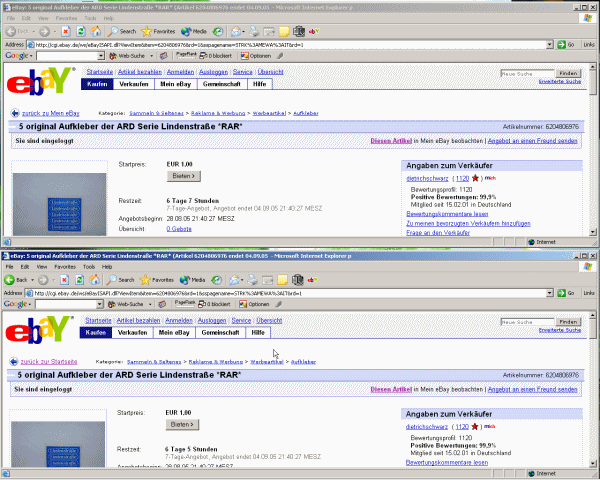The width and height of the screenshot is (600, 480).
Task: Select the Verkaufen tab in the lower eBay page
Action: [x=133, y=332]
